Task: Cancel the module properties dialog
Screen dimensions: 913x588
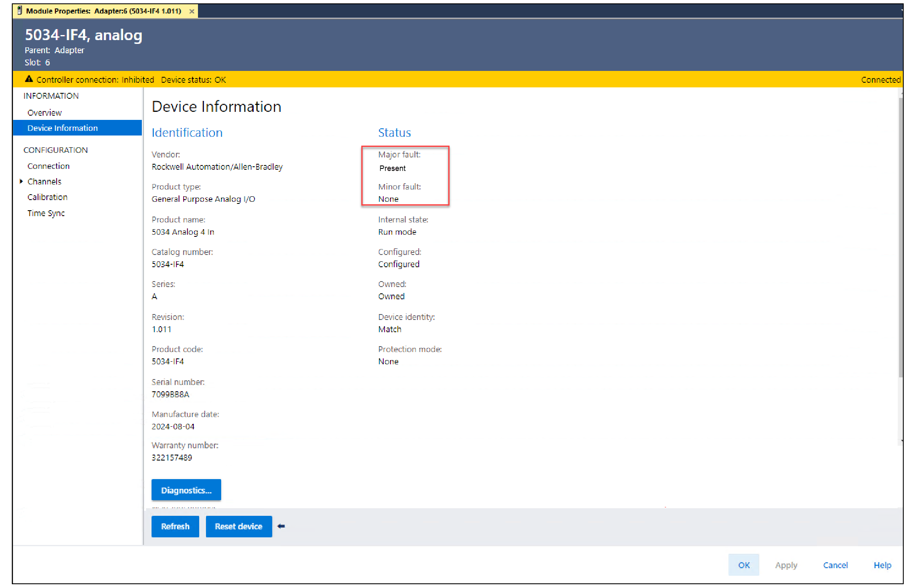Action: click(835, 565)
